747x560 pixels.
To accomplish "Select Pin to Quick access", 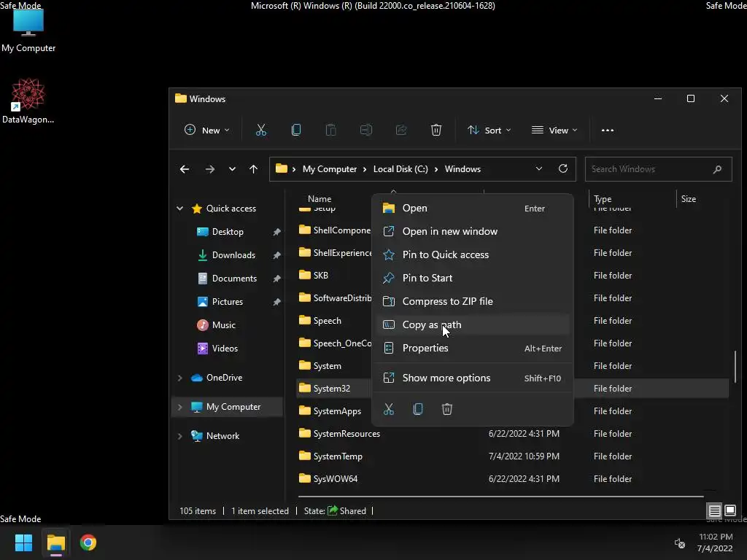I will tap(473, 254).
